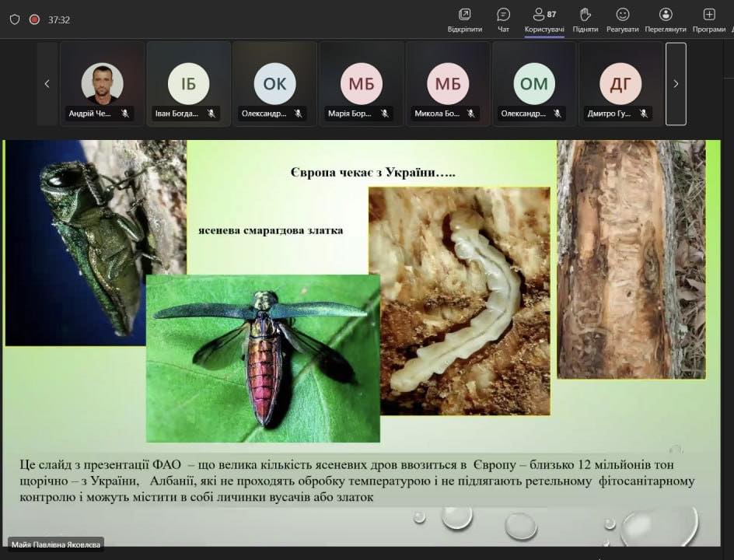Image resolution: width=734 pixels, height=560 pixels.
Task: Show more participants with the right arrow
Action: (x=676, y=84)
